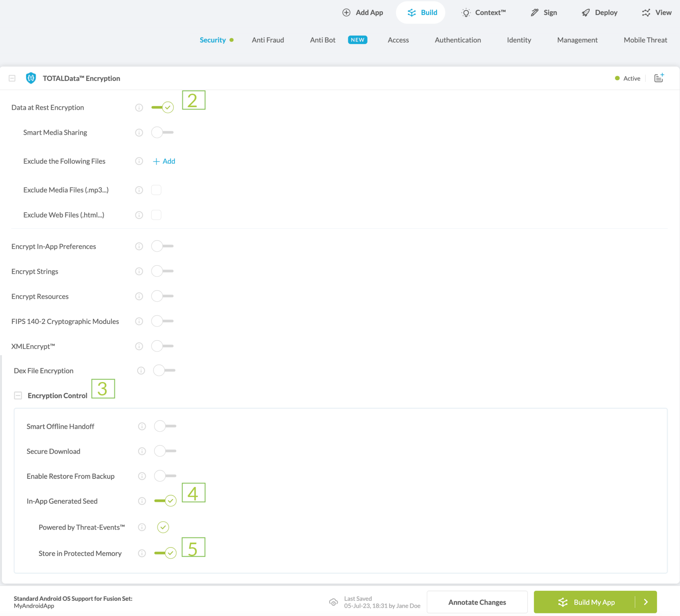This screenshot has width=680, height=616.
Task: Click the annotation notes icon beside Active
Action: [x=658, y=78]
